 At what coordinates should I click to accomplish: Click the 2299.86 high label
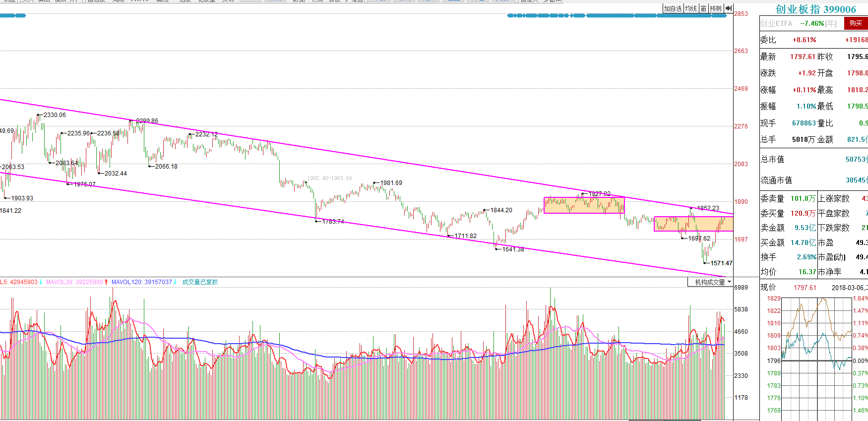(147, 121)
